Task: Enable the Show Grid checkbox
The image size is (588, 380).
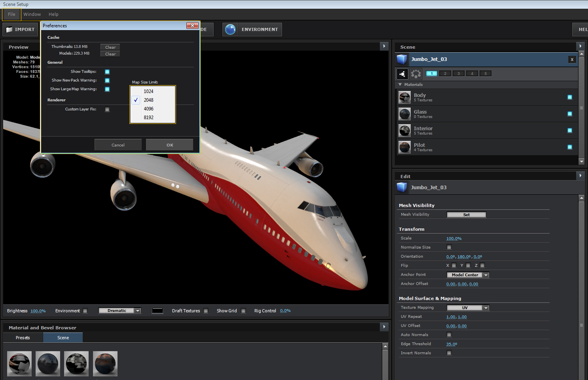Action: [x=243, y=311]
